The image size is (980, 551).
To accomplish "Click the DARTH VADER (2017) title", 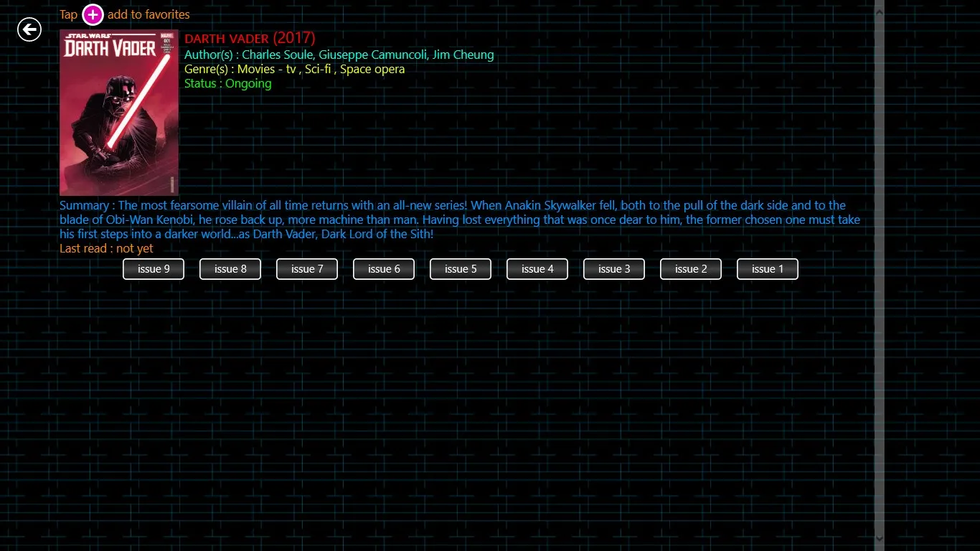I will tap(250, 38).
